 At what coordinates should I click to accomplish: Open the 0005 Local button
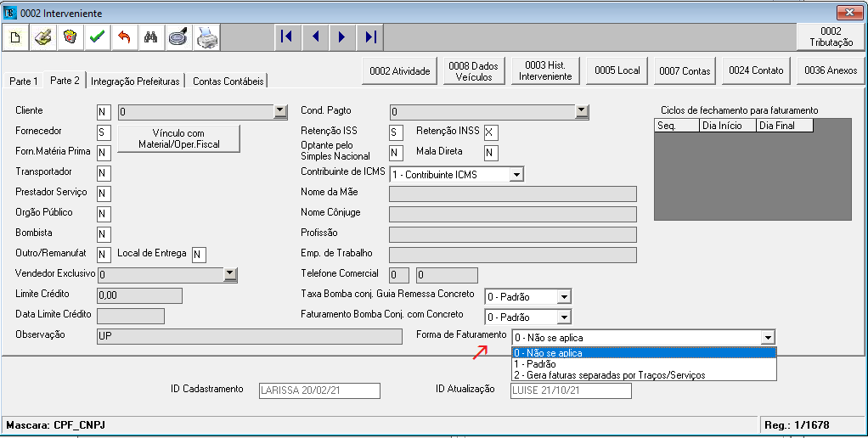click(x=617, y=70)
